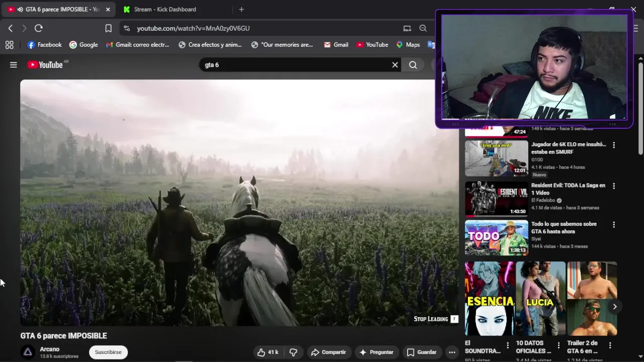The height and width of the screenshot is (362, 644).
Task: Click the video player to pause playback
Action: (x=239, y=203)
